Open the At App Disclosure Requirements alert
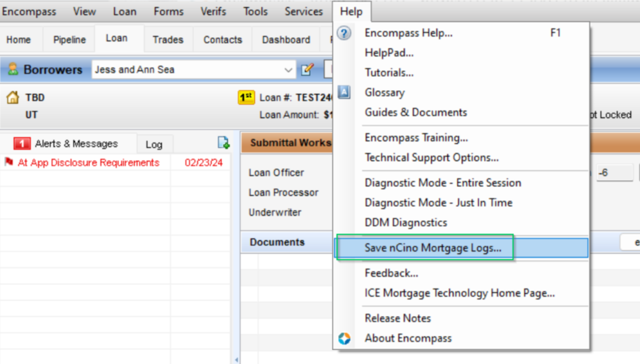This screenshot has width=640, height=364. pos(88,163)
